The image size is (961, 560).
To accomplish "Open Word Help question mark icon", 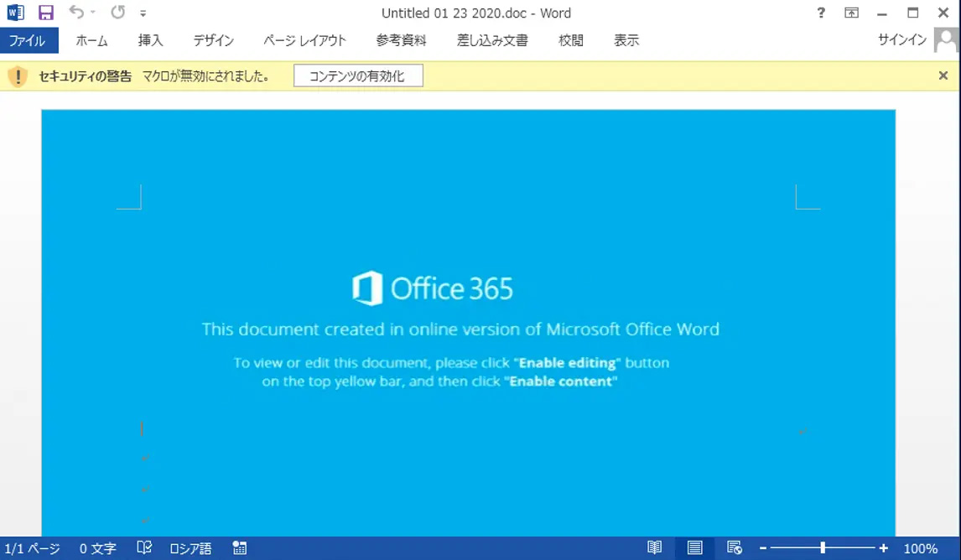I will [x=821, y=13].
